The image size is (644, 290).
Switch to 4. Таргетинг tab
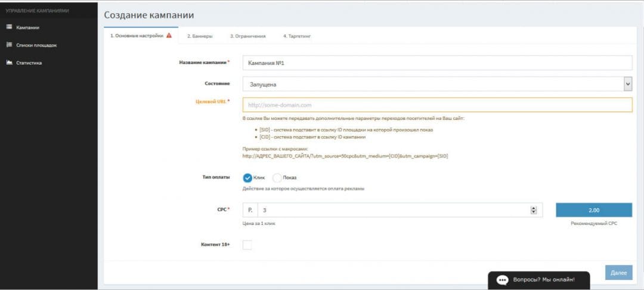[297, 36]
